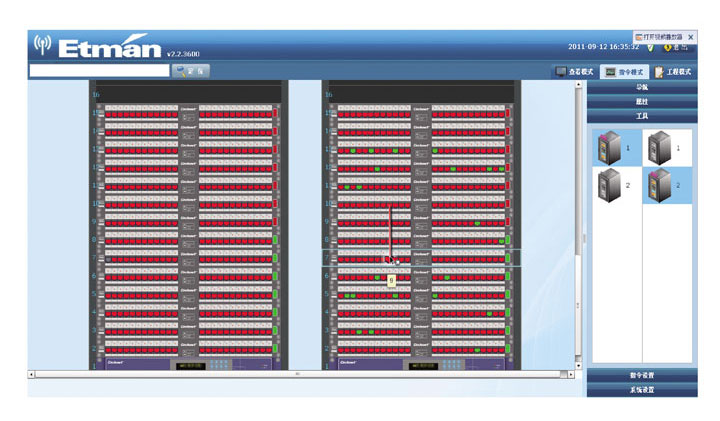The height and width of the screenshot is (421, 720).
Task: Click the Etman wireless antenna logo icon
Action: [42, 45]
